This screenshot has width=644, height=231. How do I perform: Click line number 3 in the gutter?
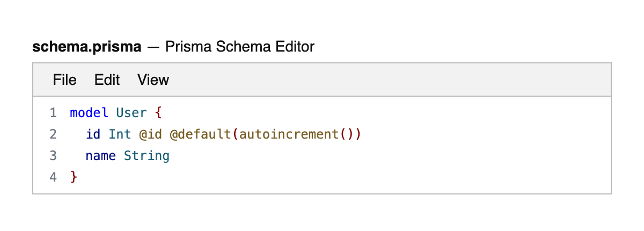53,156
